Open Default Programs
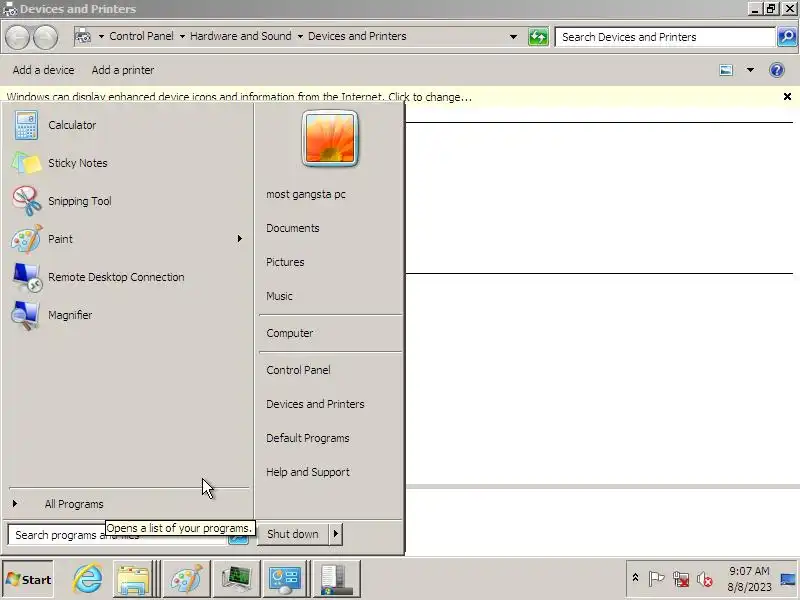 308,438
